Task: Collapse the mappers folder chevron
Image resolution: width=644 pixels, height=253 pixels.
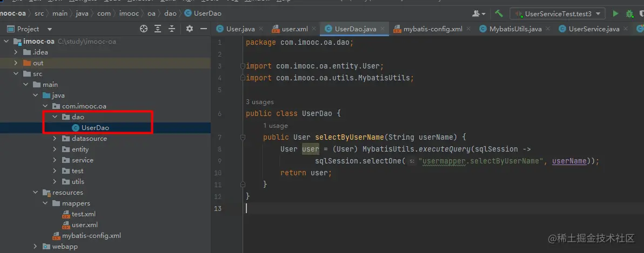Action: pos(45,203)
